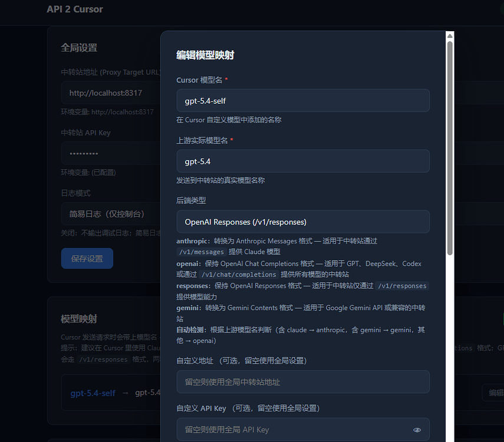
Task: Click the modal scrollbar up arrow
Action: click(450, 36)
